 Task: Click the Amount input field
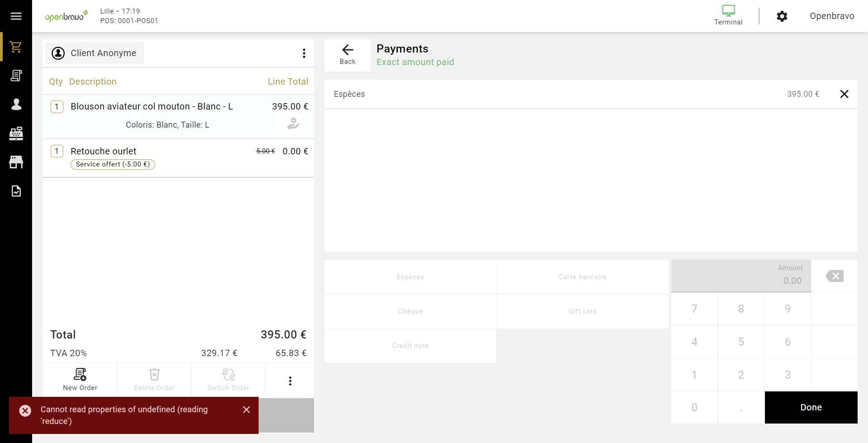(741, 276)
